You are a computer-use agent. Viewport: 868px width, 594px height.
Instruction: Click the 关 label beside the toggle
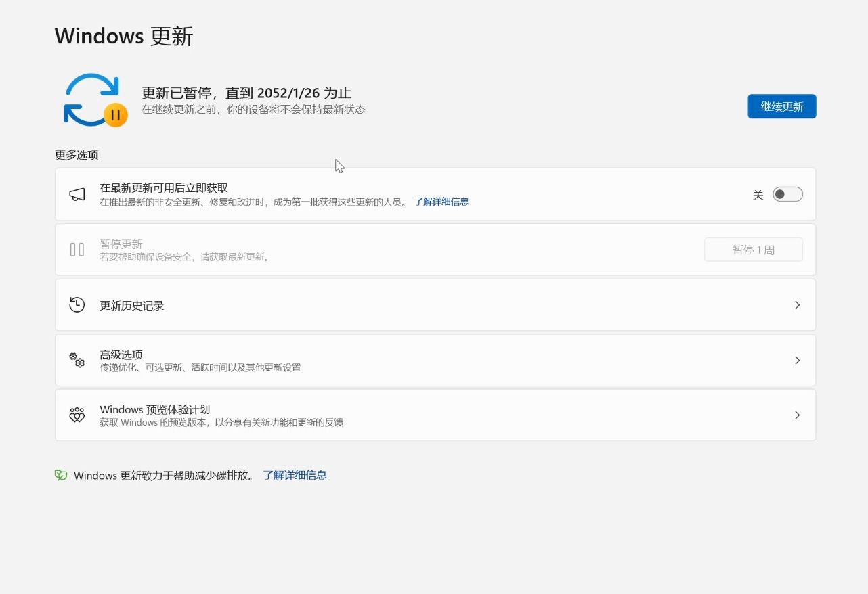coord(758,195)
